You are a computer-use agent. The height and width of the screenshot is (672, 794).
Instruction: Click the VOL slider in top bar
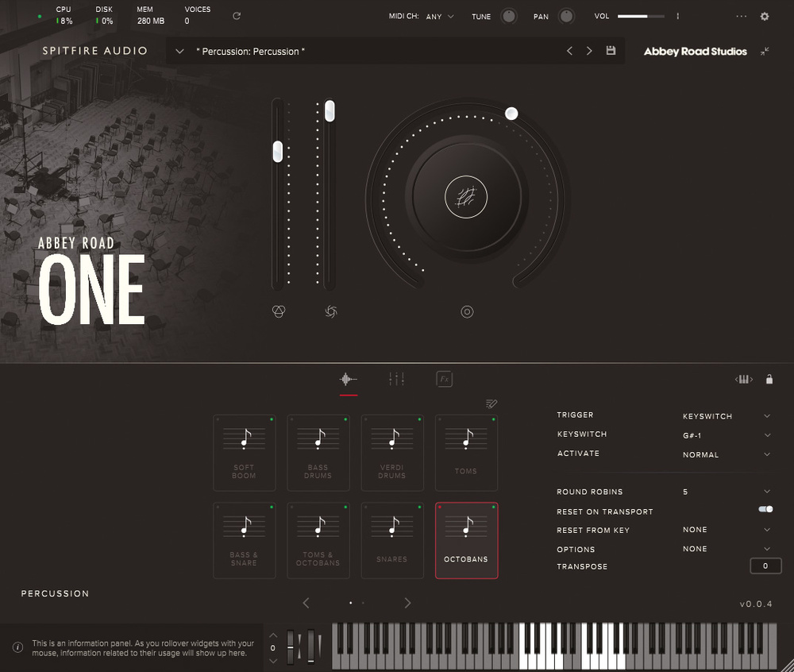tap(643, 16)
